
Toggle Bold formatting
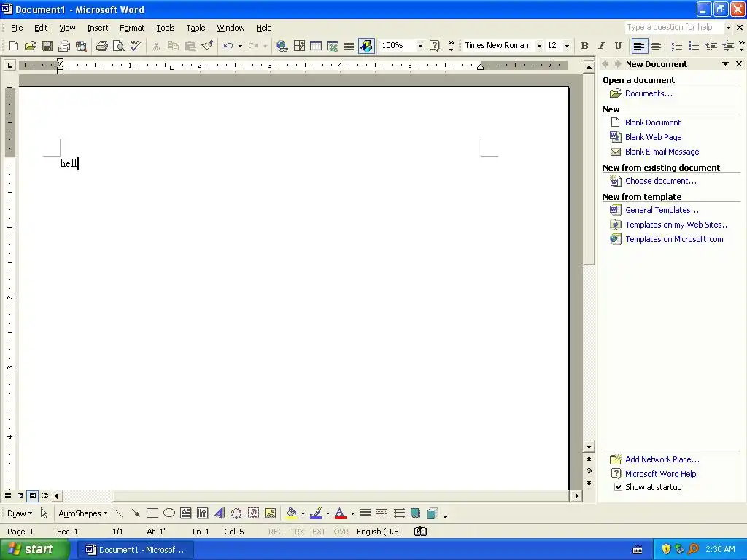pyautogui.click(x=584, y=46)
